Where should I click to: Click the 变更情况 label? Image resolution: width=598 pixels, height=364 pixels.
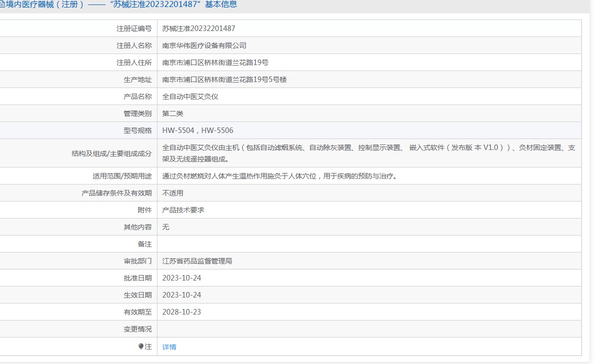[137, 329]
